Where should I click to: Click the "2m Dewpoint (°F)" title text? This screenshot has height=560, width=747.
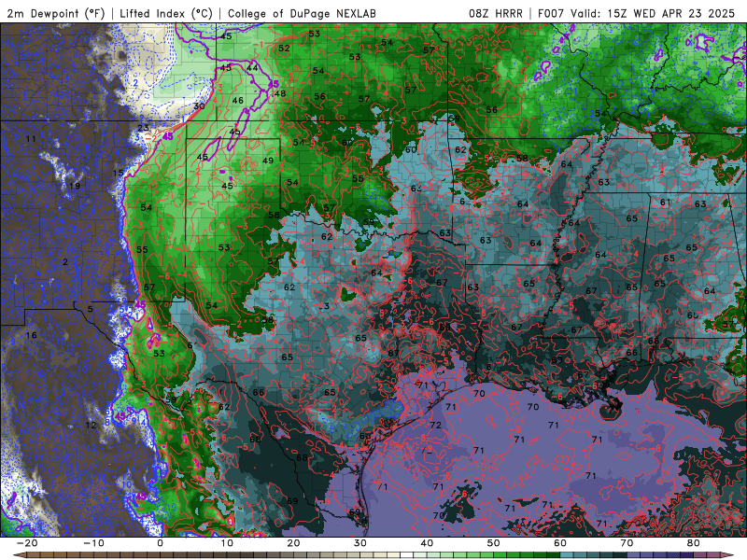pyautogui.click(x=56, y=13)
